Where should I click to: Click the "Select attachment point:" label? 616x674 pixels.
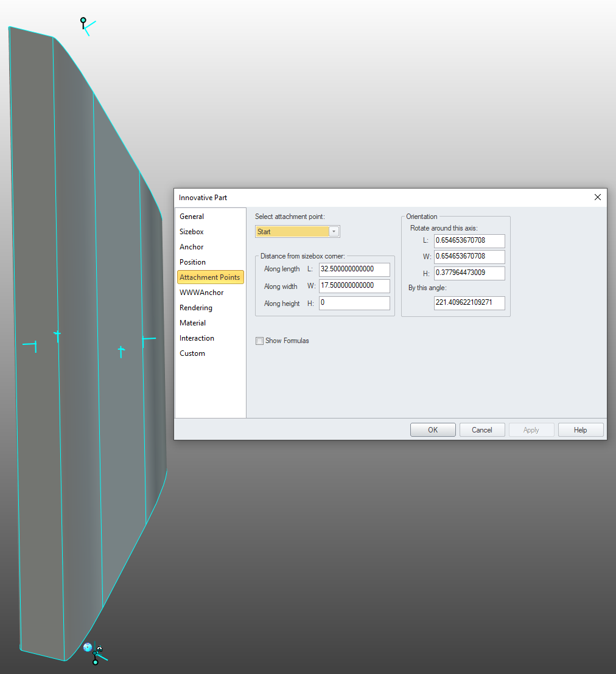[290, 217]
